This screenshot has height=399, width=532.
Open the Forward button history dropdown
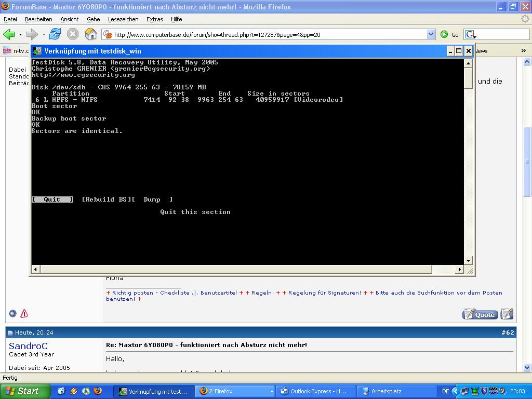coord(44,34)
